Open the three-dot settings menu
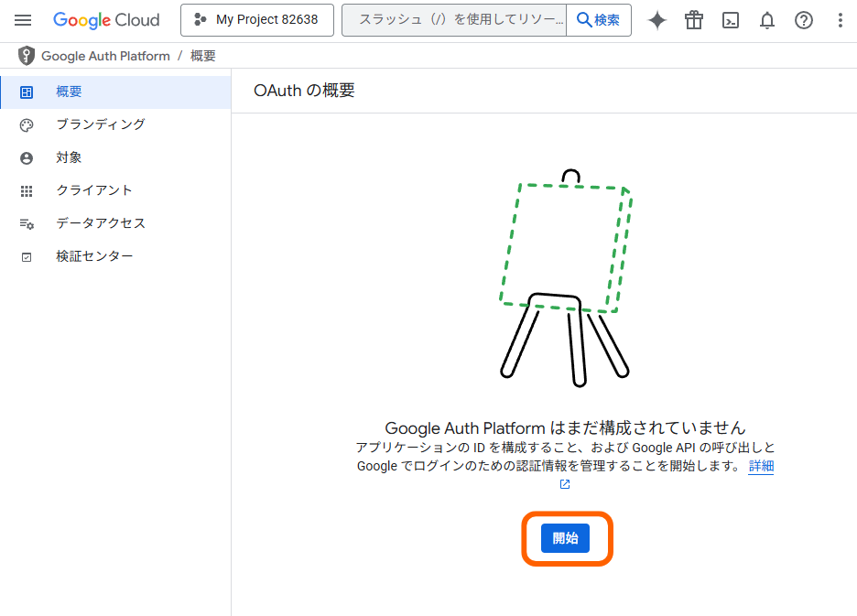 tap(840, 20)
